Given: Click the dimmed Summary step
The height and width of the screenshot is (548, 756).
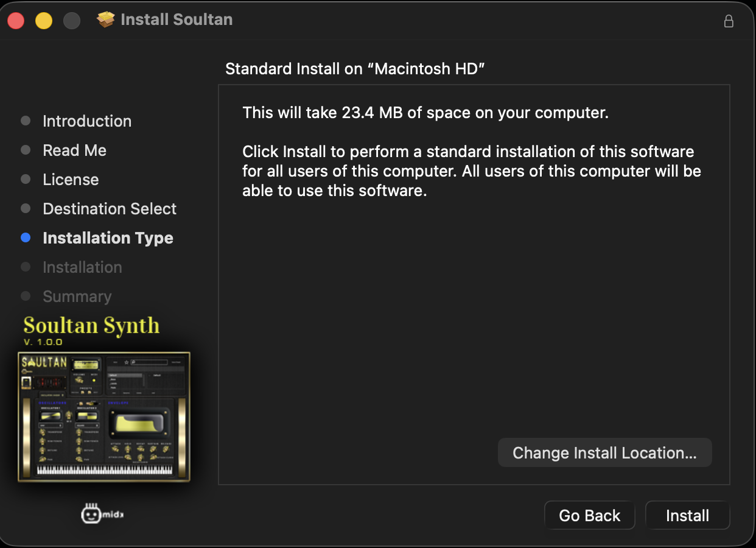Looking at the screenshot, I should [77, 297].
